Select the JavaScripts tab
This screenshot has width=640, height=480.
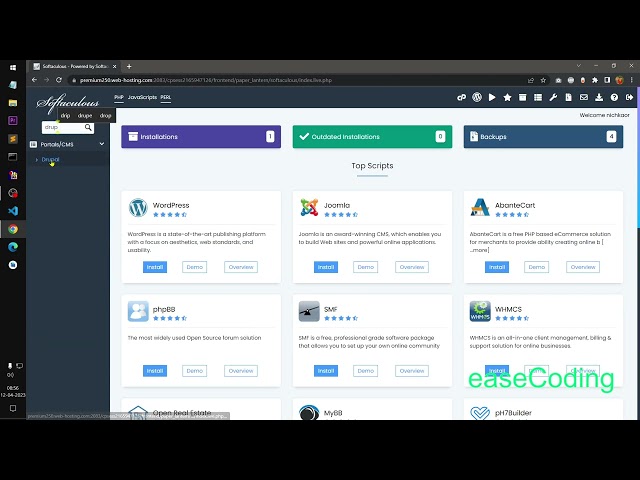[x=142, y=97]
